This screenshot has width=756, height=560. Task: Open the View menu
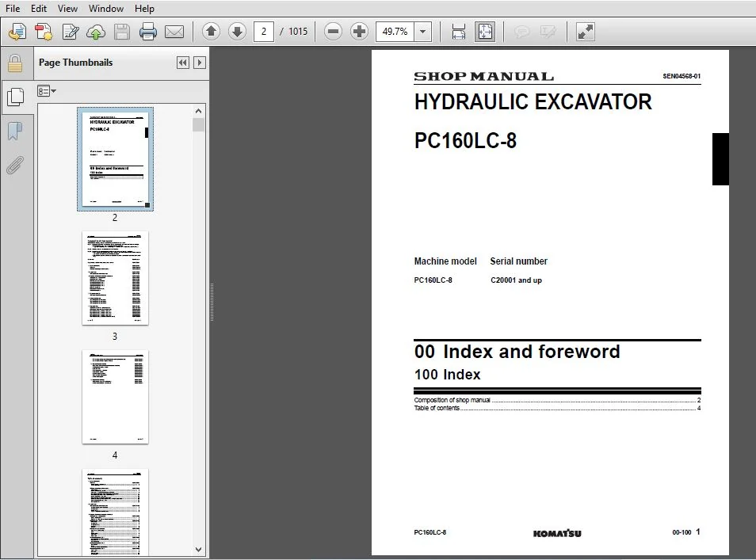67,9
